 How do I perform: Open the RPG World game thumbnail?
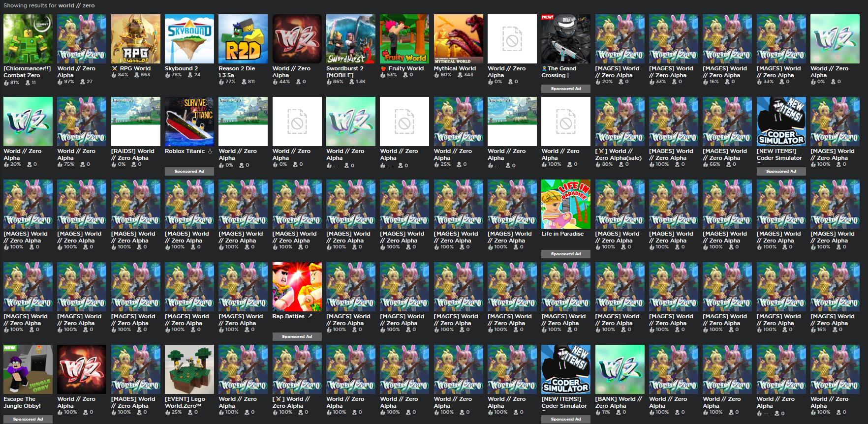point(136,39)
